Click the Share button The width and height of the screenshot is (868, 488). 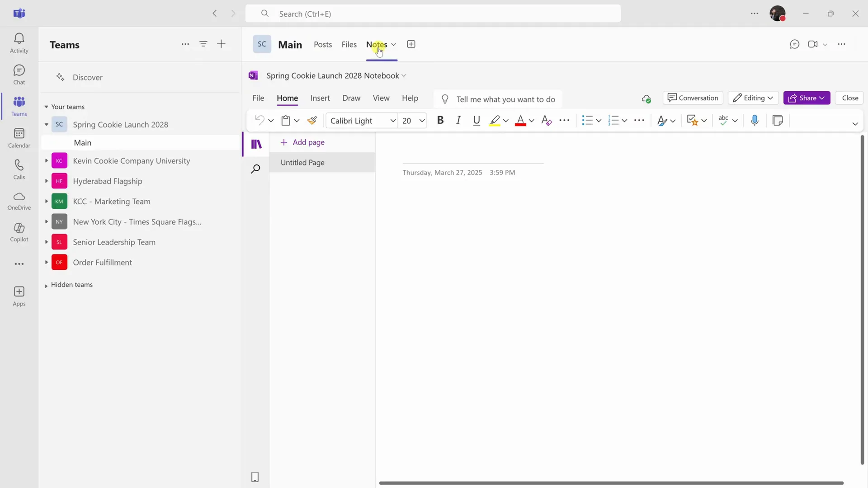807,98
